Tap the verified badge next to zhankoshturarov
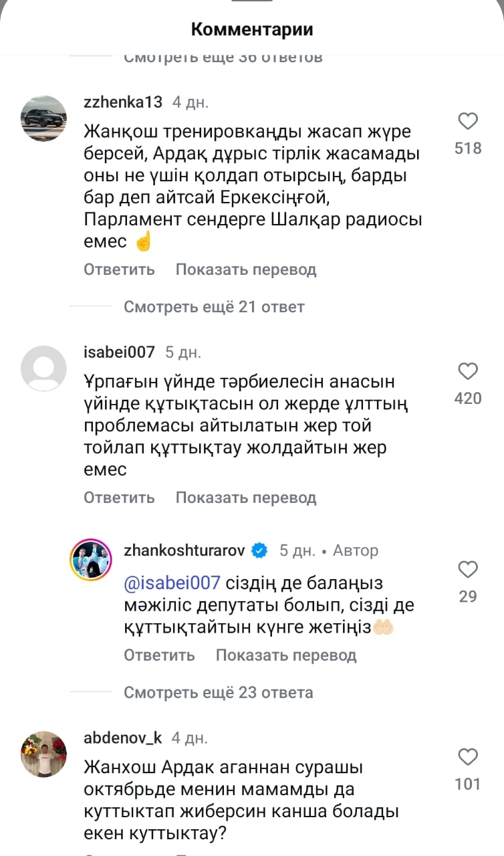This screenshot has width=504, height=856. 259,550
